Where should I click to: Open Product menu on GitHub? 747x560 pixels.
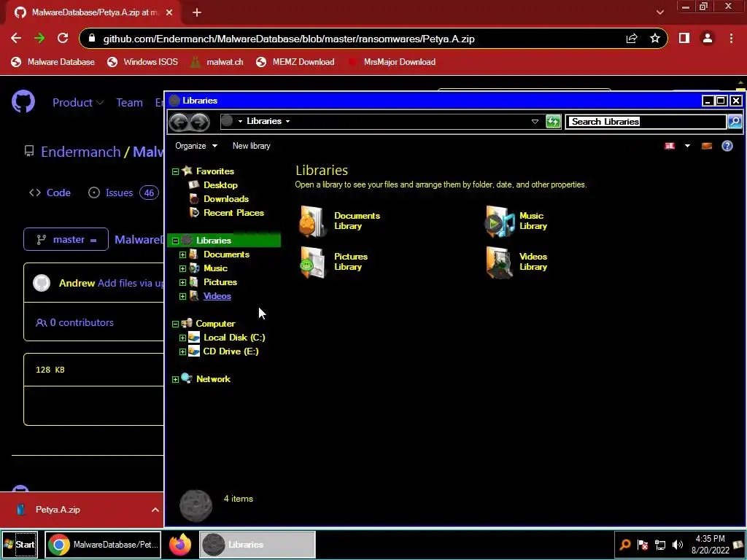click(77, 102)
